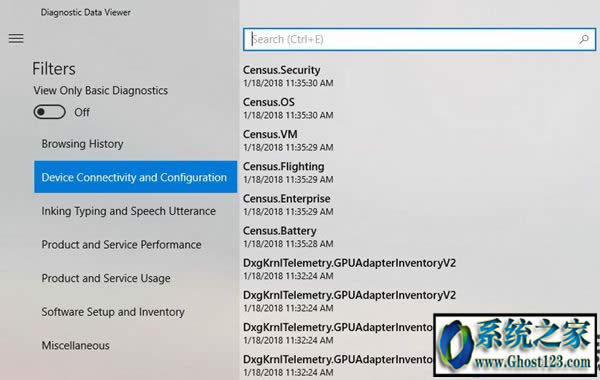Click the search magnifier icon
Image resolution: width=600 pixels, height=380 pixels.
[584, 39]
